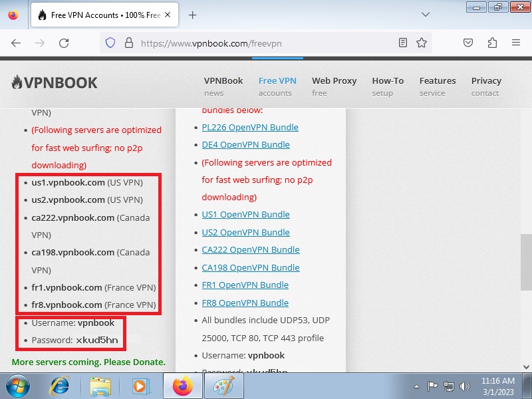Image resolution: width=532 pixels, height=399 pixels.
Task: Bookmark this page with star icon
Action: [x=421, y=43]
